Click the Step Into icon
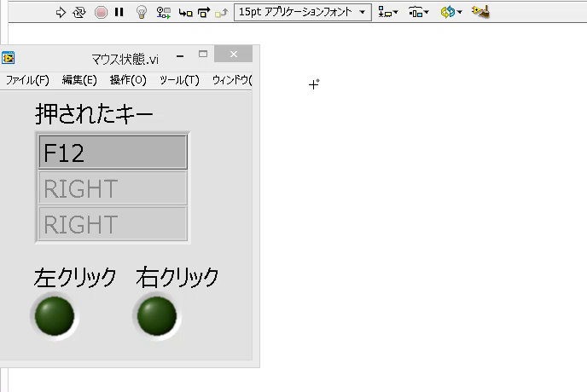This screenshot has height=392, width=587. [x=185, y=13]
